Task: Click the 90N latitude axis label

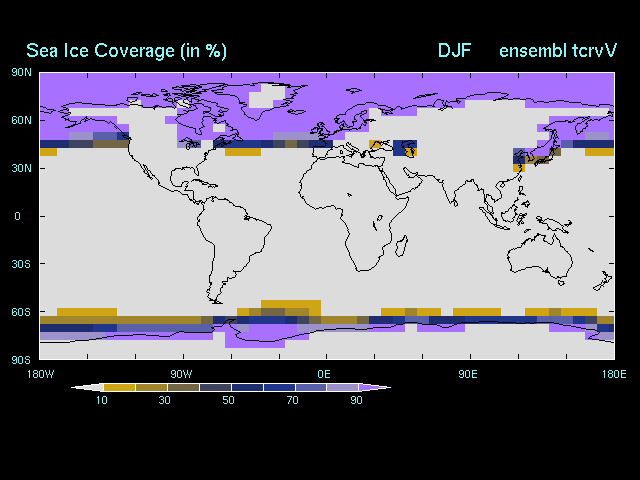Action: (x=20, y=72)
